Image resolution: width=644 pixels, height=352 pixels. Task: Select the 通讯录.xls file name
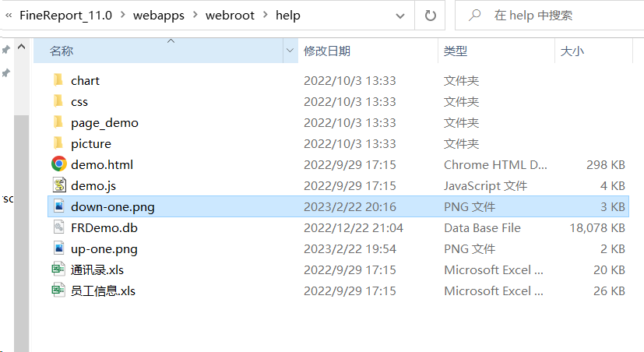point(97,270)
